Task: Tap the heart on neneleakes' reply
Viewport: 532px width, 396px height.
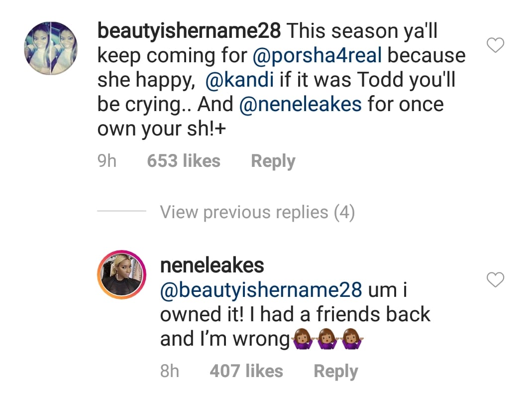Action: (x=495, y=280)
